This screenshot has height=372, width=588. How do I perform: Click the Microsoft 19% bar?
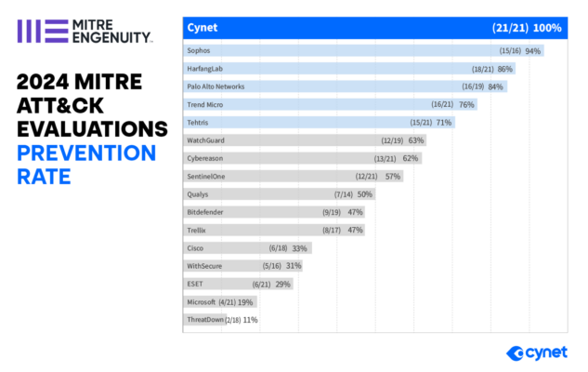point(220,302)
